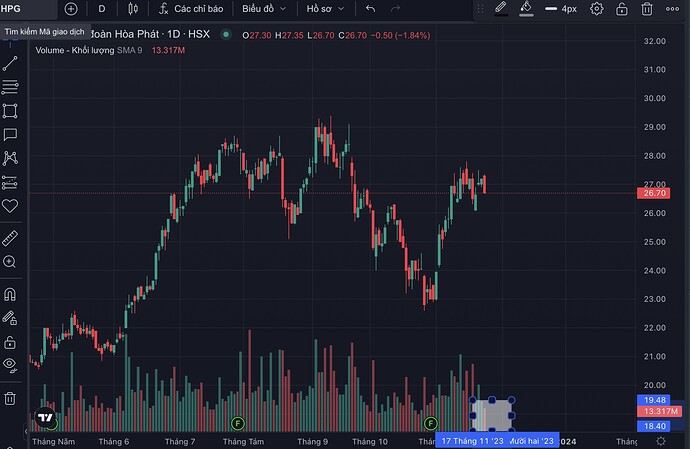Viewport: 690px width, 449px height.
Task: Click the Hòa Phát 1D HSX title
Action: click(150, 34)
